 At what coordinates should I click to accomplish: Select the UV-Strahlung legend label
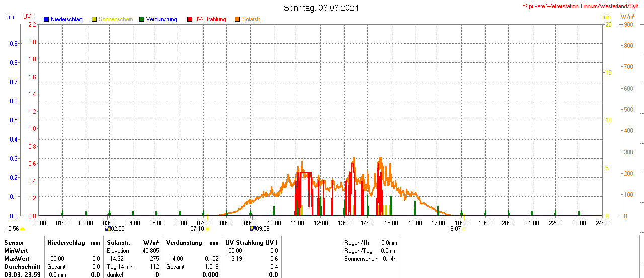210,19
